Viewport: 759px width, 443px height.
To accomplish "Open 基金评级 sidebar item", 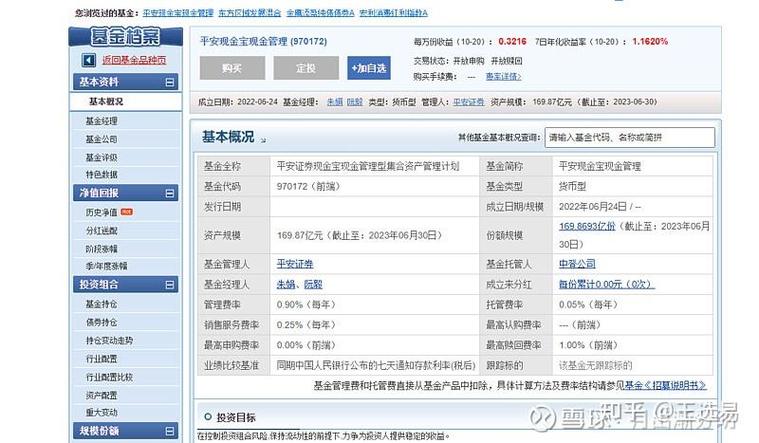I will 102,157.
